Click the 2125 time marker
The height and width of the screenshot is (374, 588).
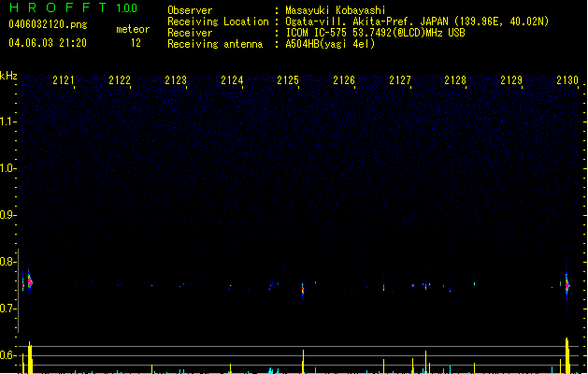point(288,80)
